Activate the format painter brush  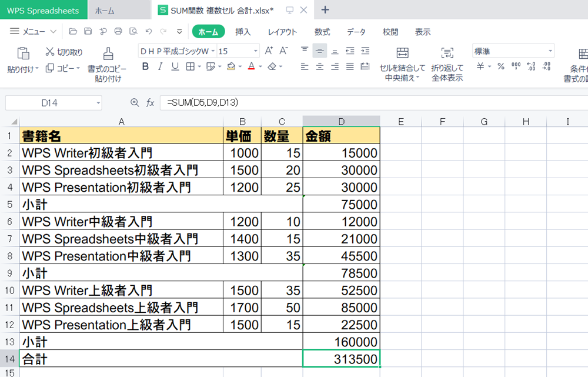[x=108, y=54]
